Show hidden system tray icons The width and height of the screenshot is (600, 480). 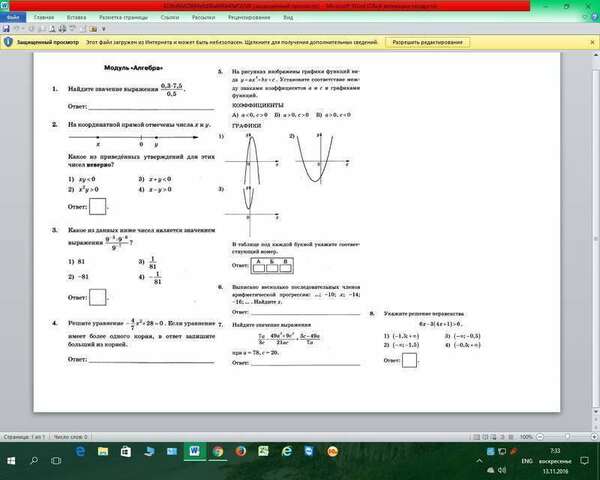pyautogui.click(x=479, y=460)
